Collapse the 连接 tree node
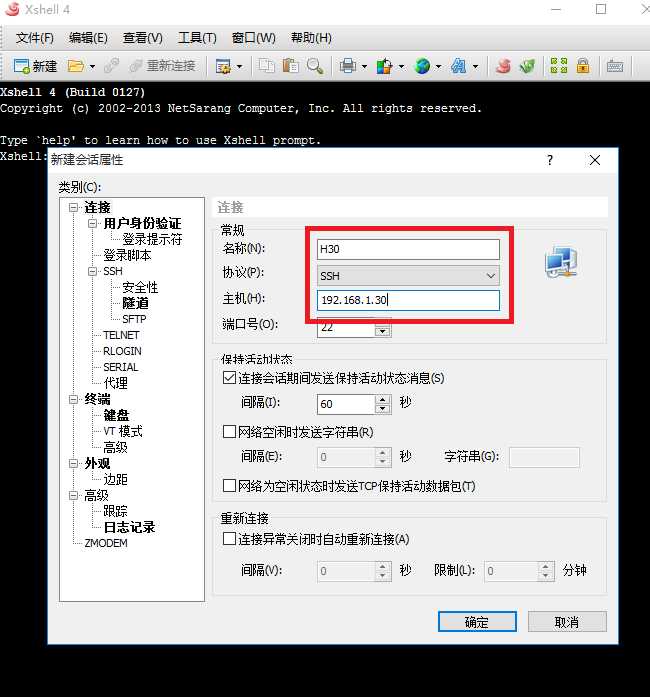650x697 pixels. tap(73, 208)
